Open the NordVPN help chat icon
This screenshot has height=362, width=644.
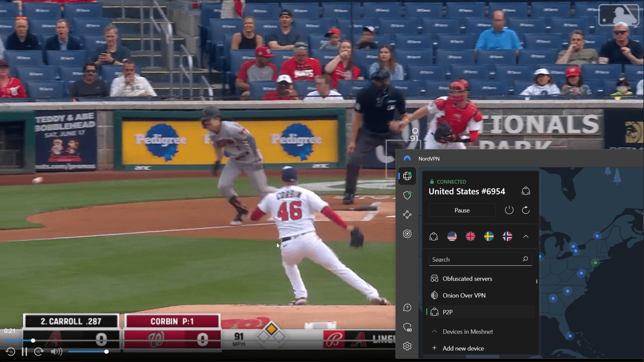click(407, 308)
